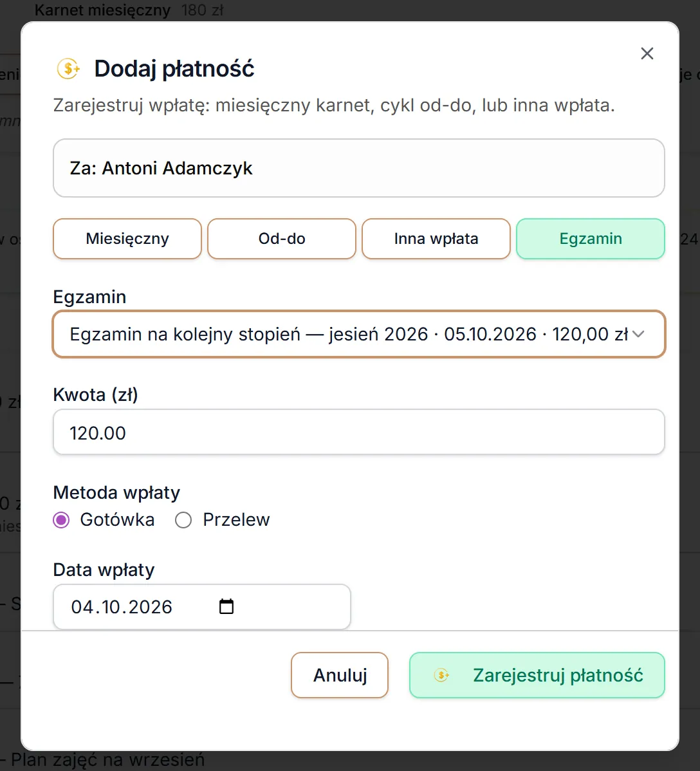The image size is (700, 771).
Task: Select the Miesięczny payment type
Action: (127, 239)
